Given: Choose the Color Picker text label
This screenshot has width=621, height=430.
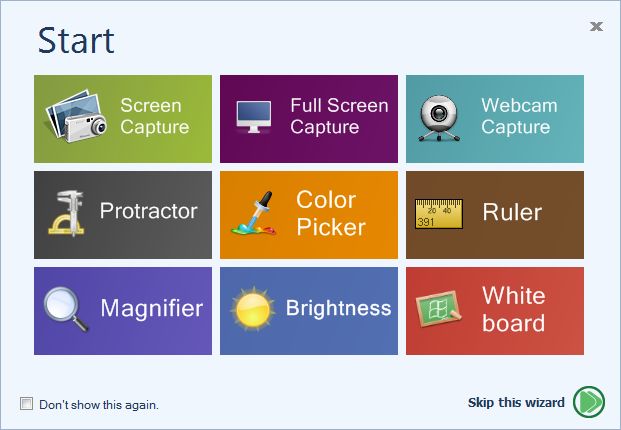Looking at the screenshot, I should (330, 212).
